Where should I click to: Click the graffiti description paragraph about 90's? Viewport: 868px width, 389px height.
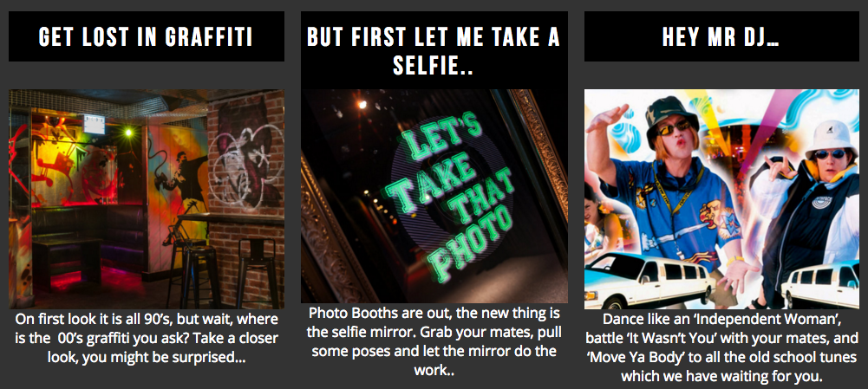(147, 338)
